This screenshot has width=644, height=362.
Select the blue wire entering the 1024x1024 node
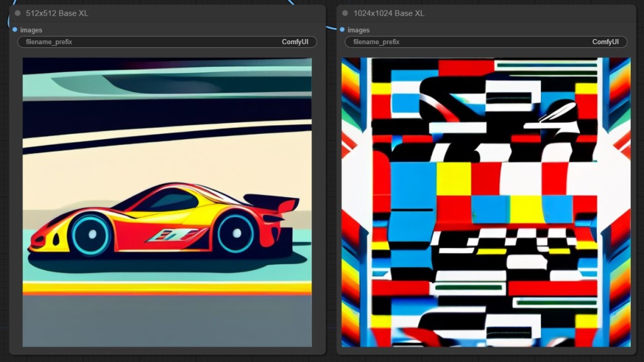[x=330, y=26]
